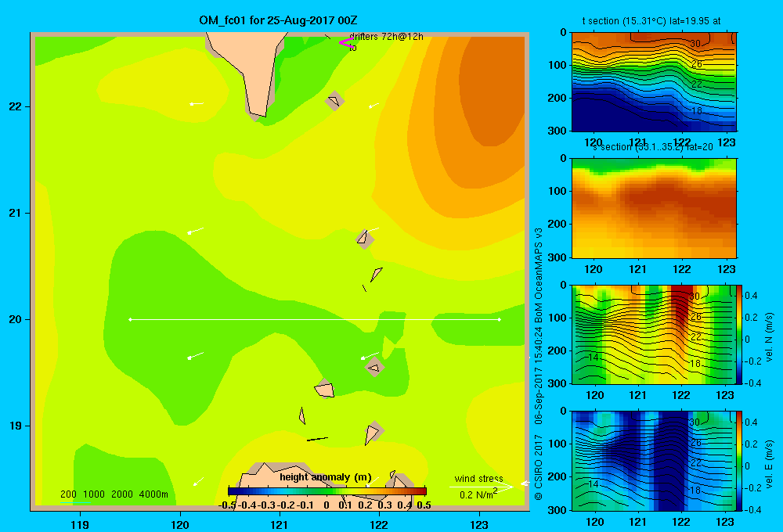Click the '200 1000 2000 4000m' depth legend
Screen dimensions: 783x532
tap(114, 494)
